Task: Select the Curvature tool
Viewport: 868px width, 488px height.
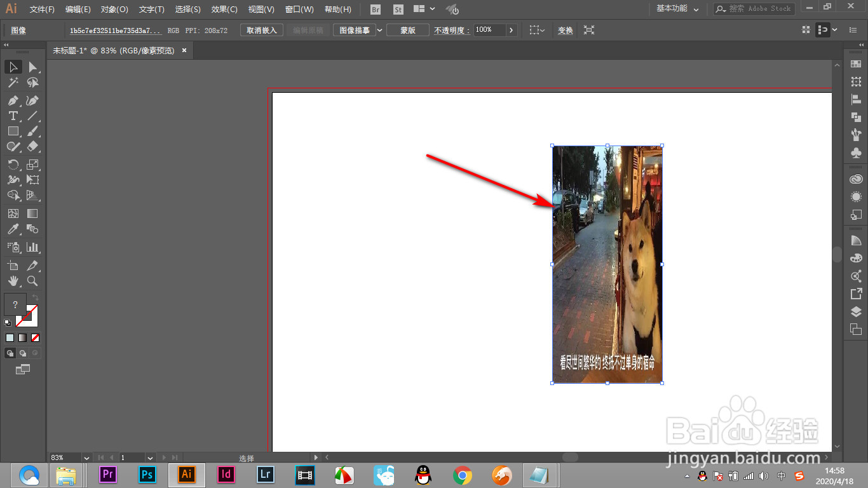Action: click(x=32, y=100)
